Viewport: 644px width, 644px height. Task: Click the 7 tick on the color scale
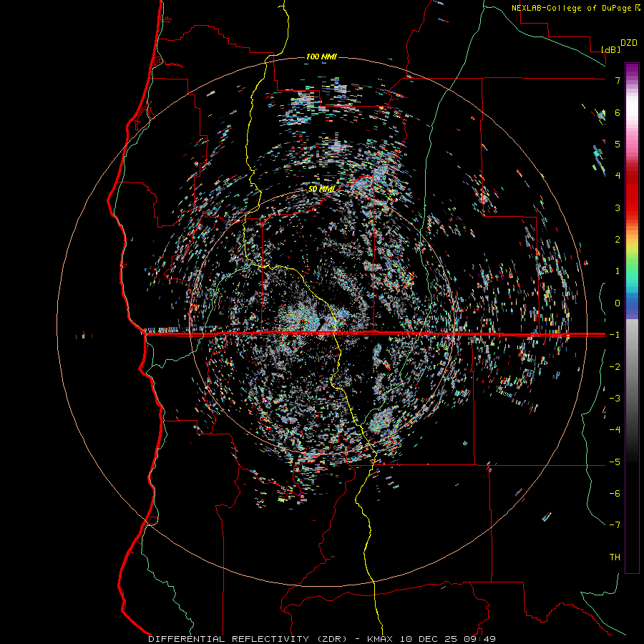[x=618, y=80]
